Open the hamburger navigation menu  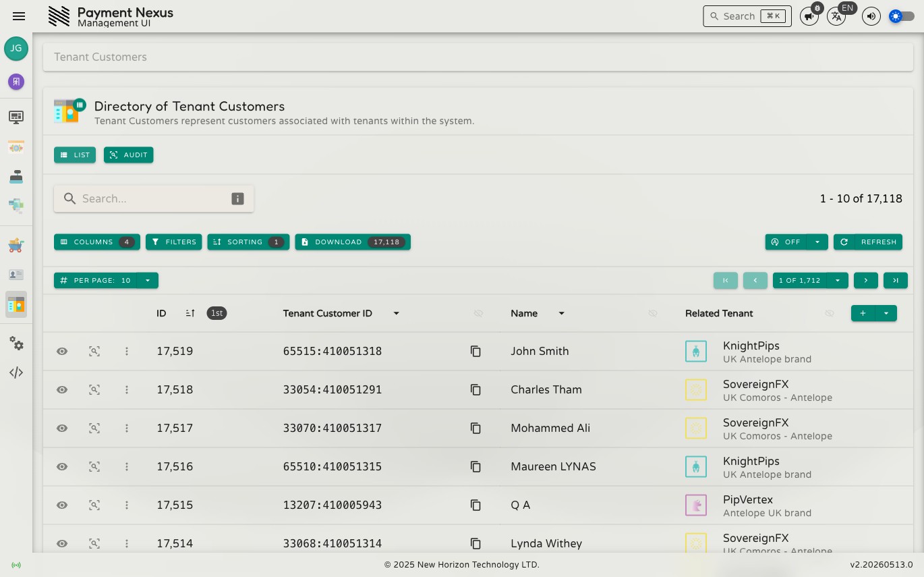click(19, 16)
